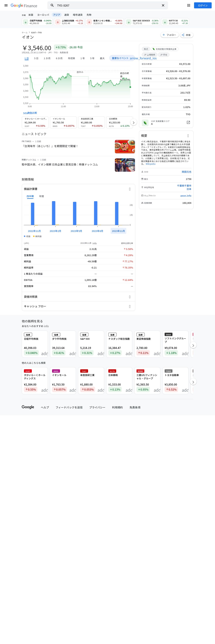
Task: Open the 日経平均株価 index chip
Action: pos(37,22)
